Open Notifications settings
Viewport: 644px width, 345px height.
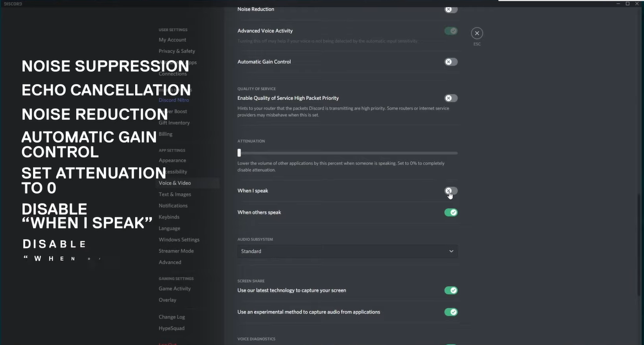pyautogui.click(x=173, y=206)
